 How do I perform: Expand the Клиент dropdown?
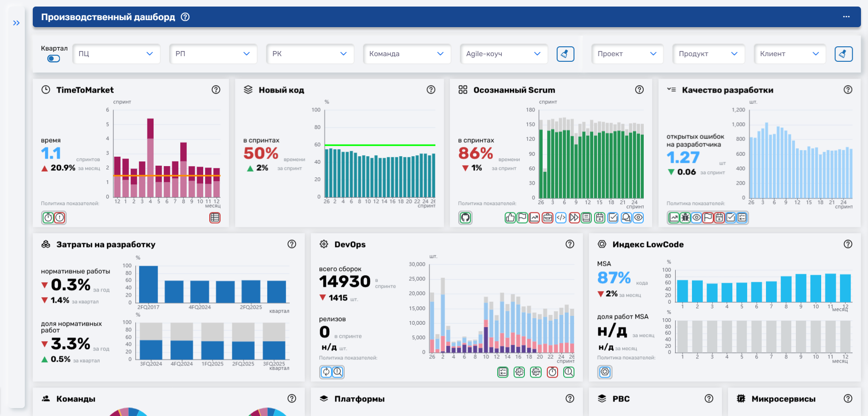click(x=789, y=54)
